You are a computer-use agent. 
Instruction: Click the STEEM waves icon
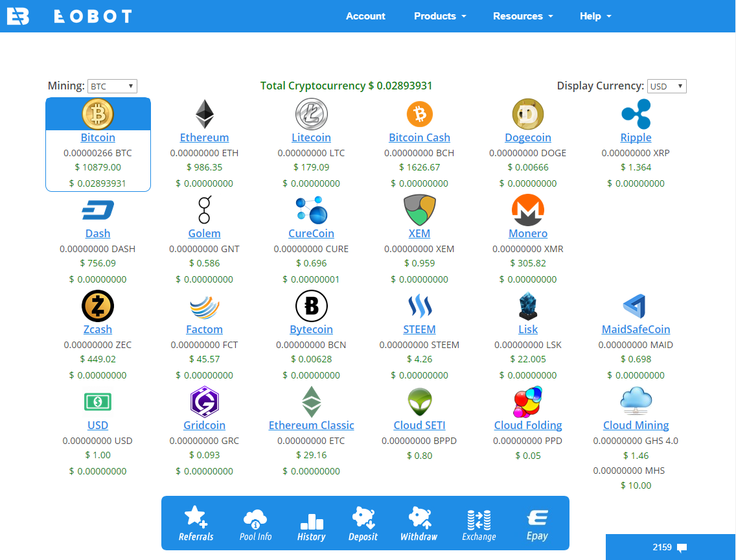click(x=419, y=306)
